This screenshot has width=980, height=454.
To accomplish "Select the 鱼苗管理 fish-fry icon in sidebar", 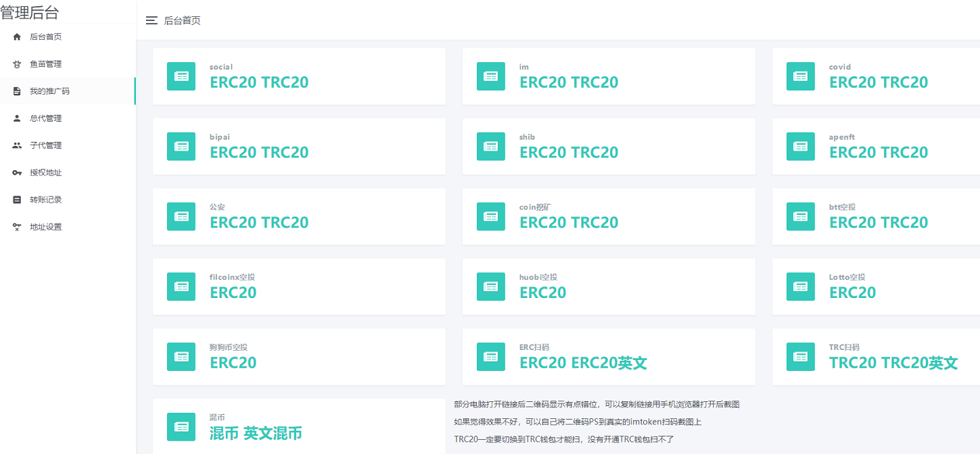I will 16,64.
